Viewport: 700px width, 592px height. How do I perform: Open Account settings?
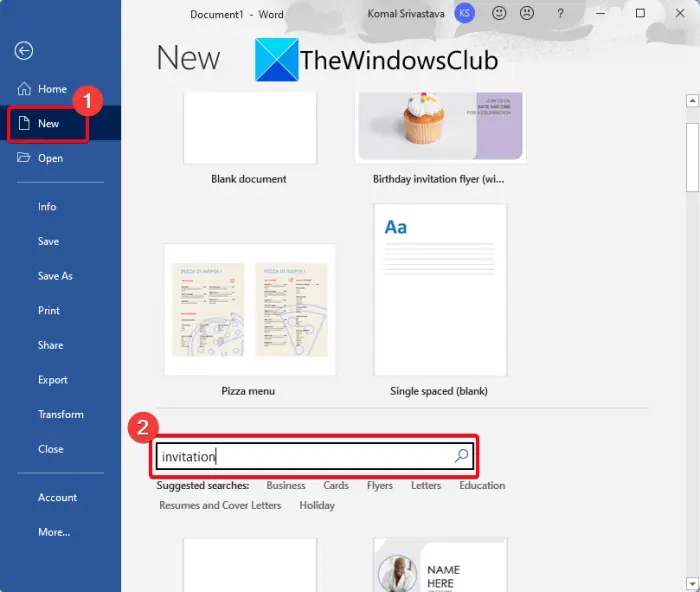click(57, 497)
